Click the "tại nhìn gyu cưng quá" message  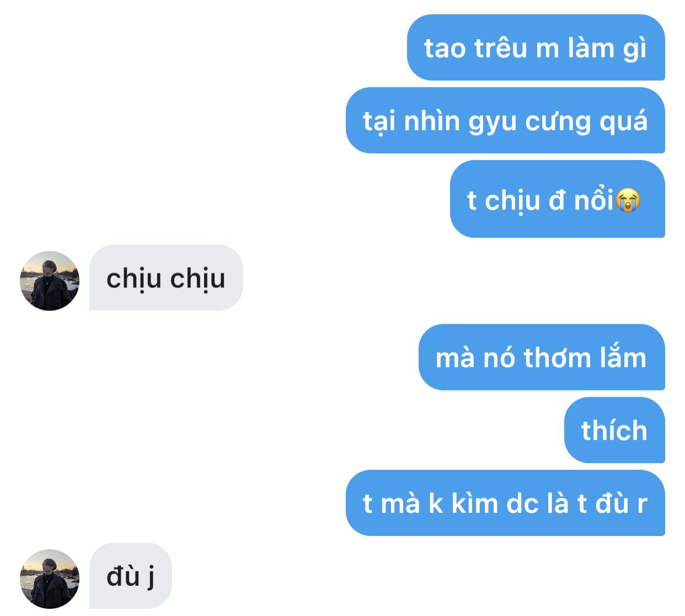point(505,120)
